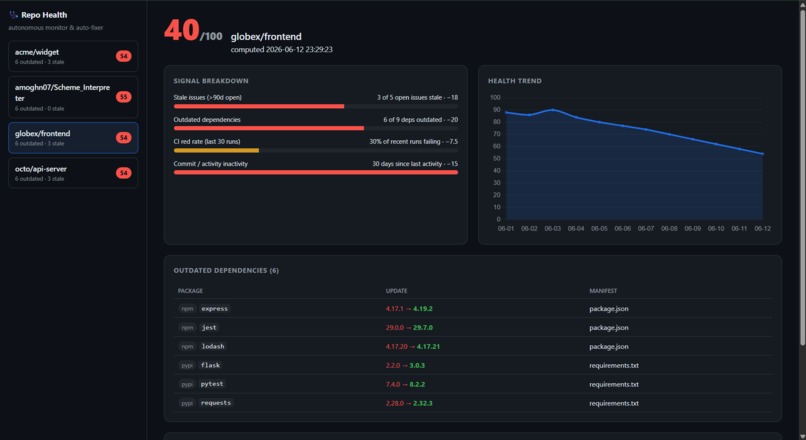806x440 pixels.
Task: Select the globex/frontend repository card
Action: point(73,138)
